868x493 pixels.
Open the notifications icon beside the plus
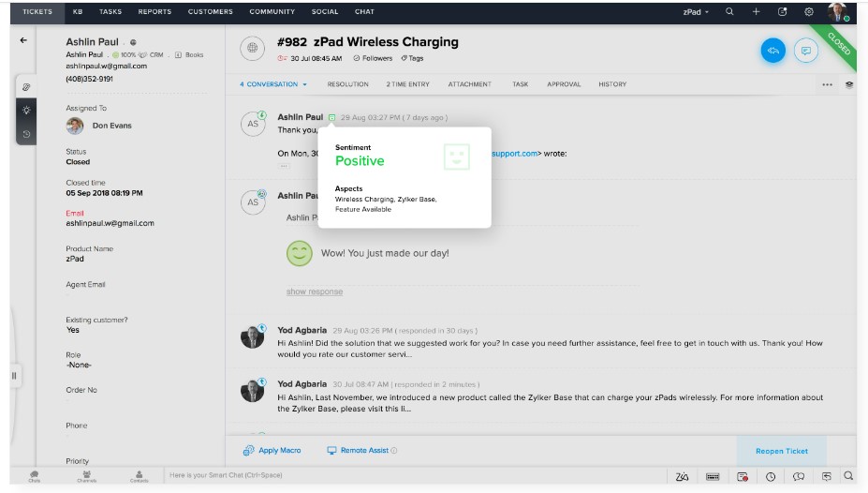coord(782,11)
